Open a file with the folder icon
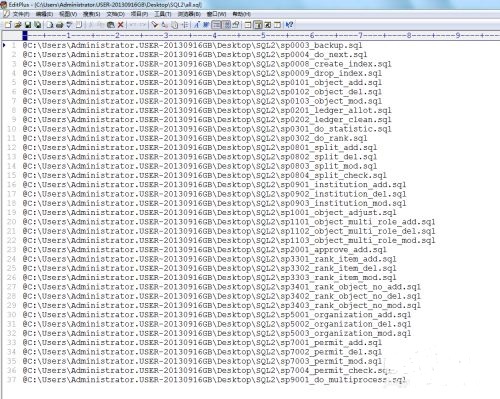500x399 pixels. click(x=18, y=25)
